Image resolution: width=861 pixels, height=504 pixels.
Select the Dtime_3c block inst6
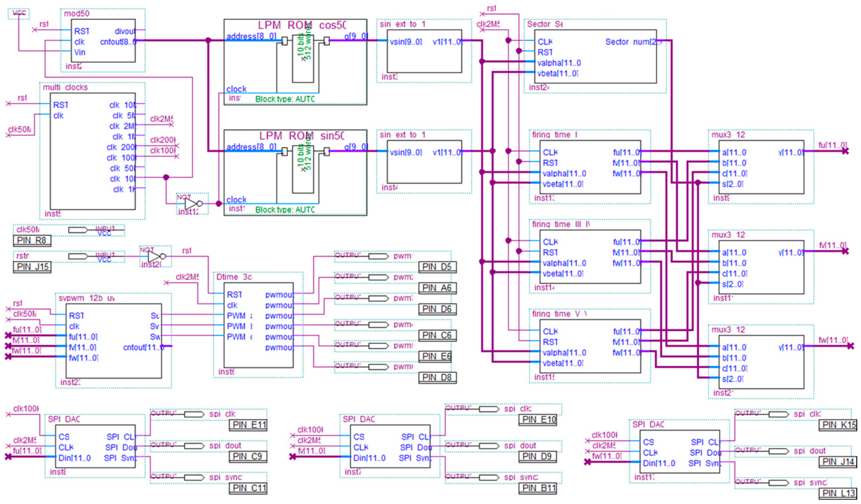(259, 325)
